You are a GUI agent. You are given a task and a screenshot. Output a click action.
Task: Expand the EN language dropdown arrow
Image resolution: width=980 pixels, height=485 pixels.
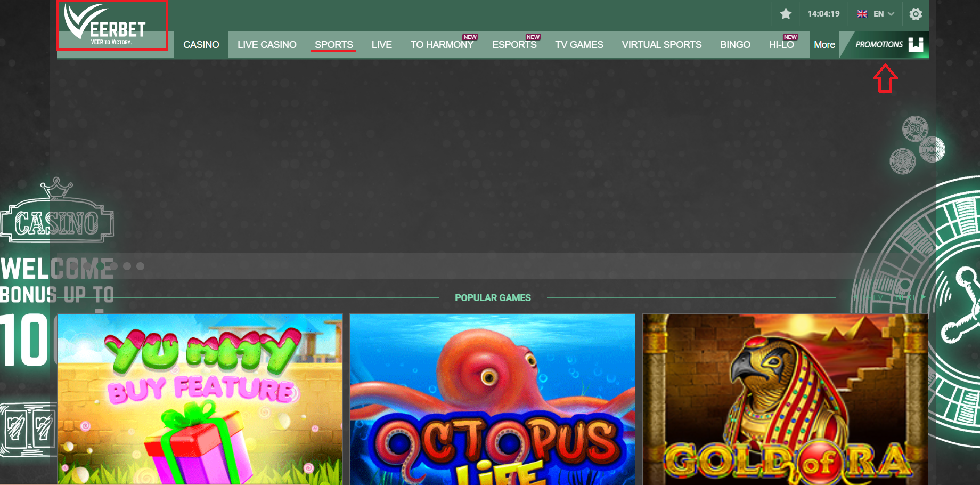pos(891,14)
